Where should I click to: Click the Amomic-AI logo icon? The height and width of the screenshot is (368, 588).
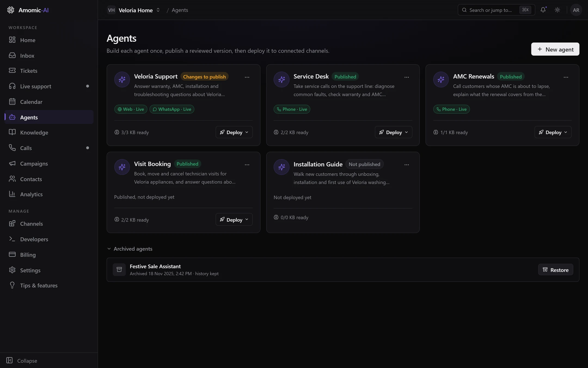(11, 10)
